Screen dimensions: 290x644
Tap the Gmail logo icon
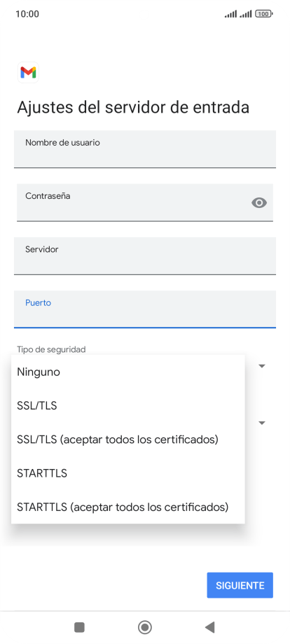[28, 73]
